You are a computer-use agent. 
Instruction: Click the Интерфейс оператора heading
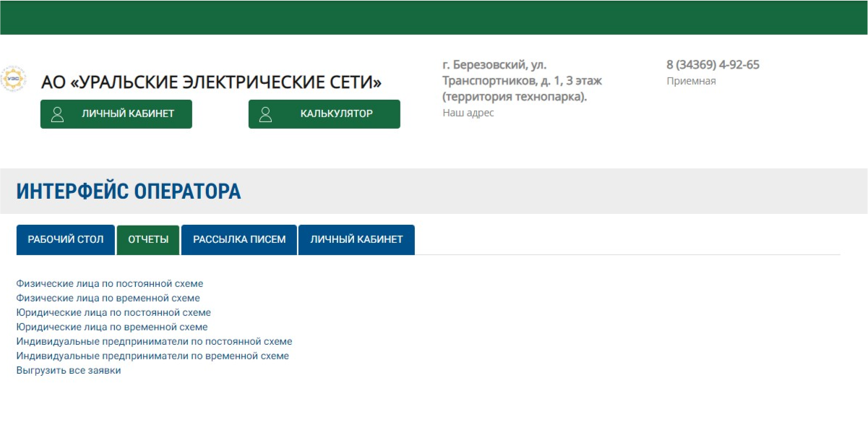click(x=129, y=192)
